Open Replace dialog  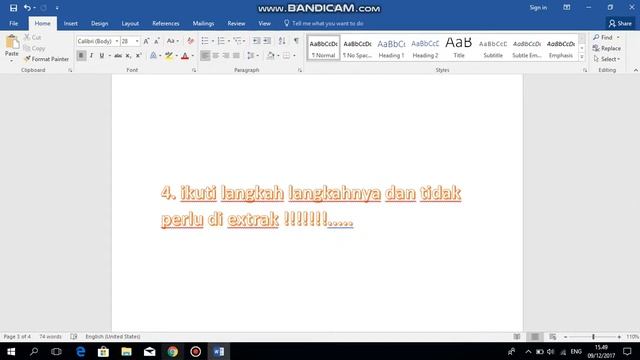click(x=607, y=48)
